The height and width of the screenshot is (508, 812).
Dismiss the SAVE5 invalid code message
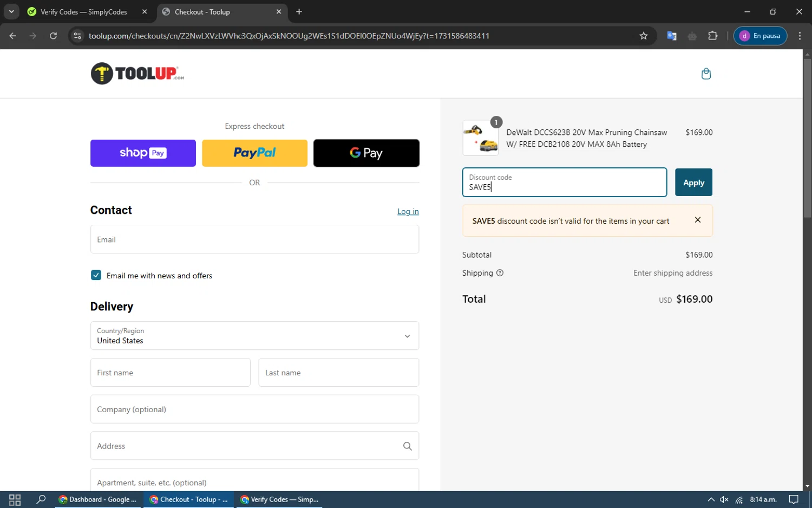click(x=698, y=220)
